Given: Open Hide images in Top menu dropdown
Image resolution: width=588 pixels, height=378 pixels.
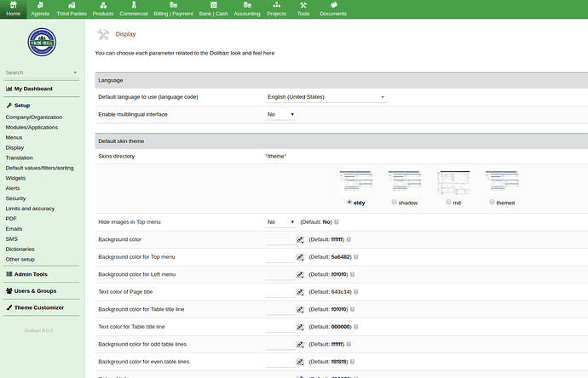Looking at the screenshot, I should click(280, 222).
